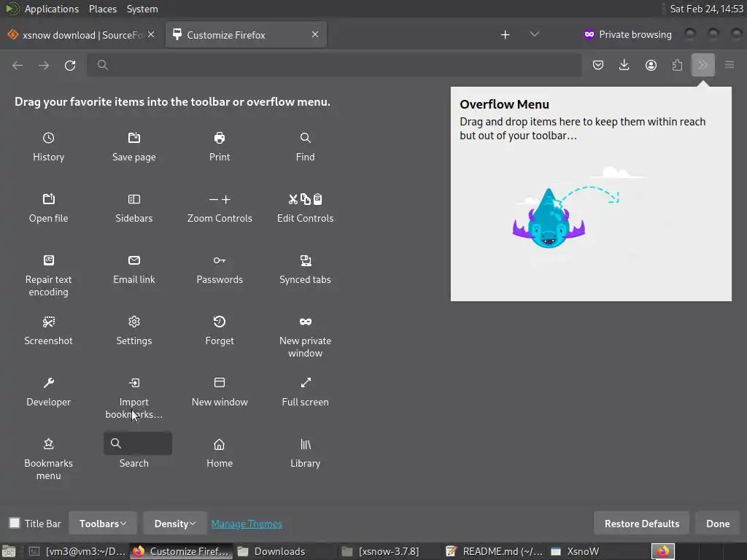Viewport: 747px width, 560px height.
Task: Open a new tab with plus button
Action: 506,35
